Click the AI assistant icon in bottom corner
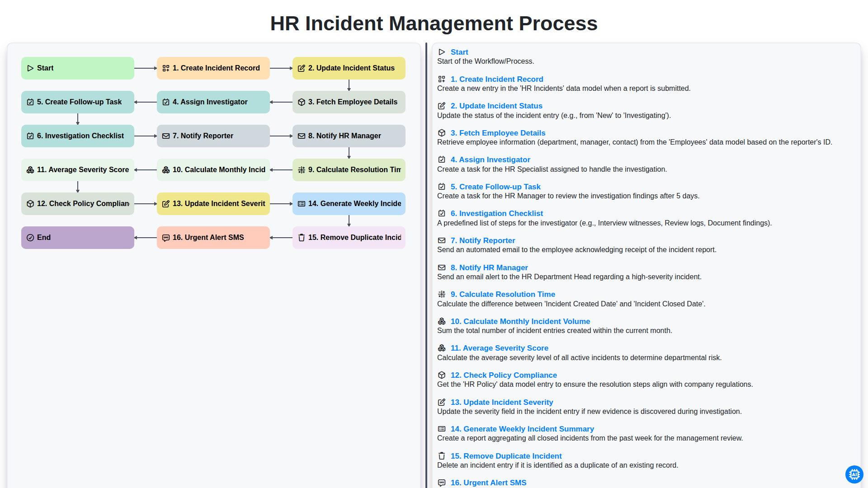Screen dimensions: 868x488 [854, 474]
